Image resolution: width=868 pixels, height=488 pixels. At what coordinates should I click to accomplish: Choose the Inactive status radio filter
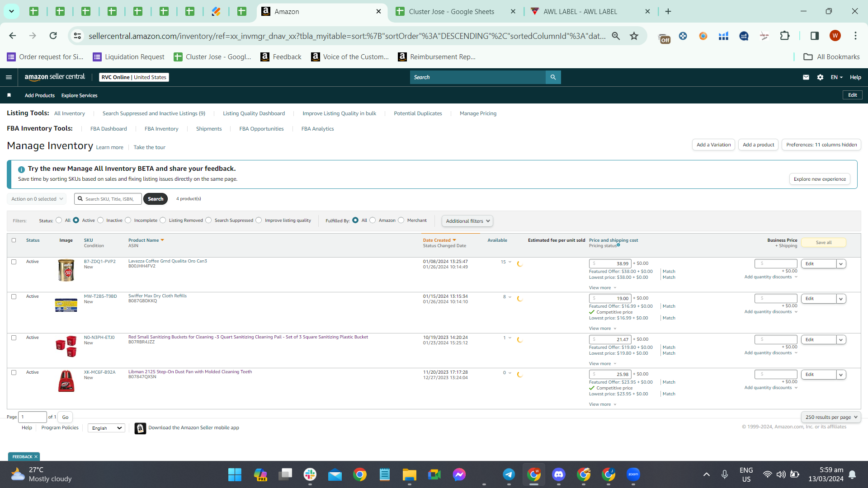tap(100, 221)
